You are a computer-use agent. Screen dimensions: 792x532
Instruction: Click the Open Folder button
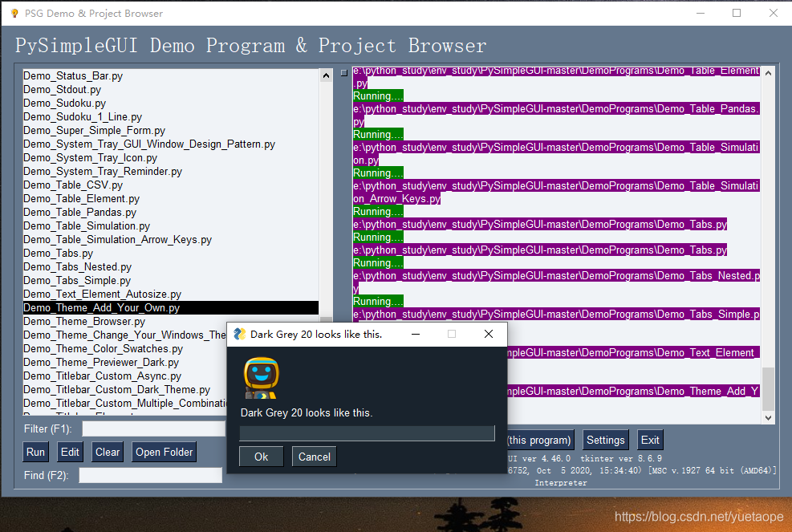coord(164,453)
